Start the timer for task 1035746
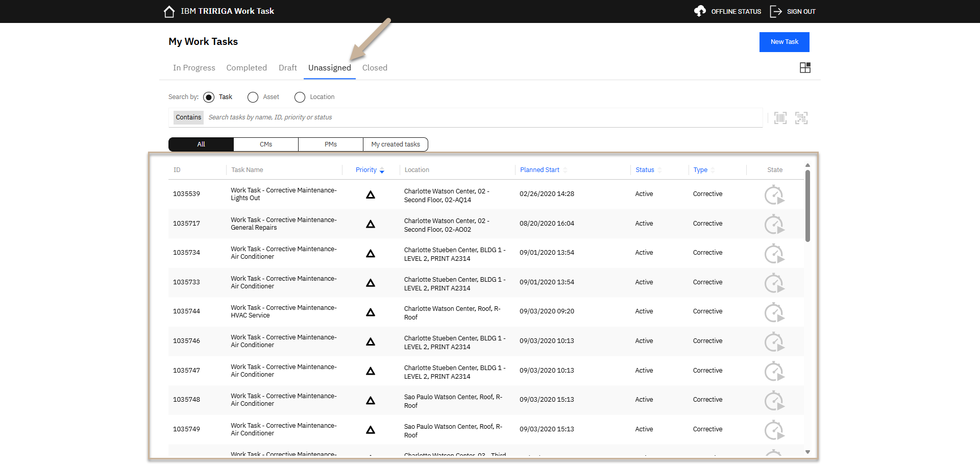Screen dimensions: 980x465 [774, 342]
